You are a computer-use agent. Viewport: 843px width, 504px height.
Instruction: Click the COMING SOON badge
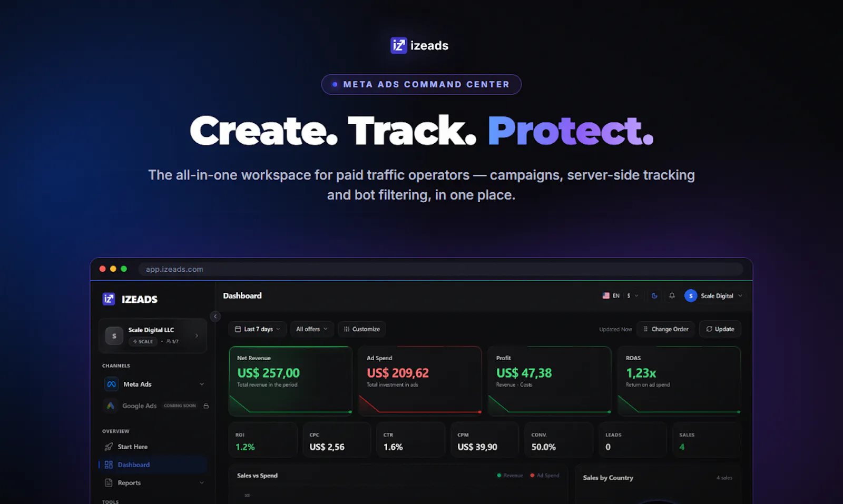(180, 406)
